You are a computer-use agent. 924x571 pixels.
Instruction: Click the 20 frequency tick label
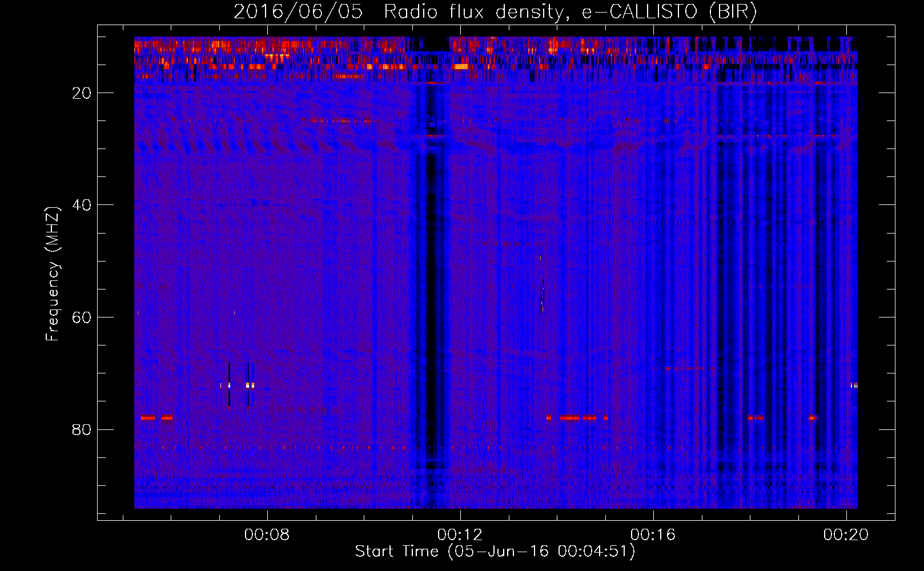point(82,93)
